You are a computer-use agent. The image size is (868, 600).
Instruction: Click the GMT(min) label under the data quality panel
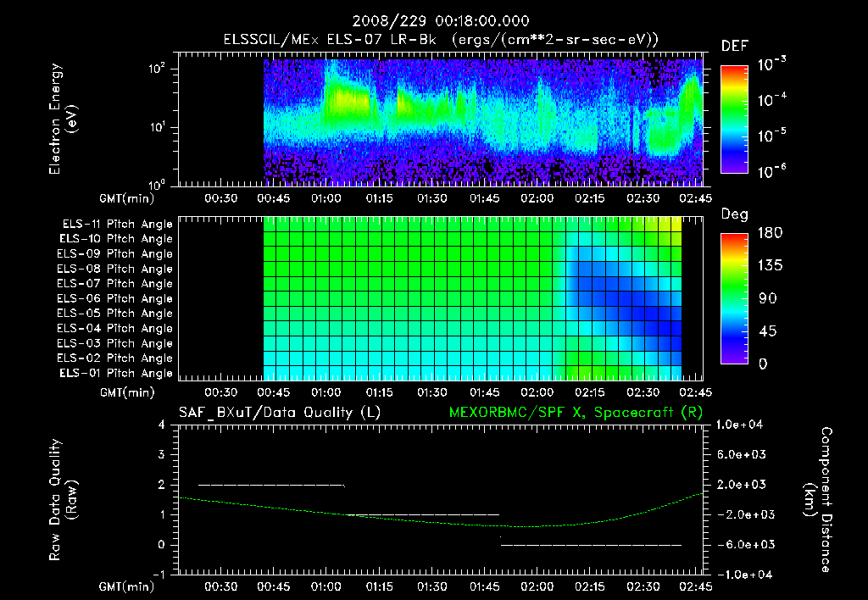coord(127,586)
